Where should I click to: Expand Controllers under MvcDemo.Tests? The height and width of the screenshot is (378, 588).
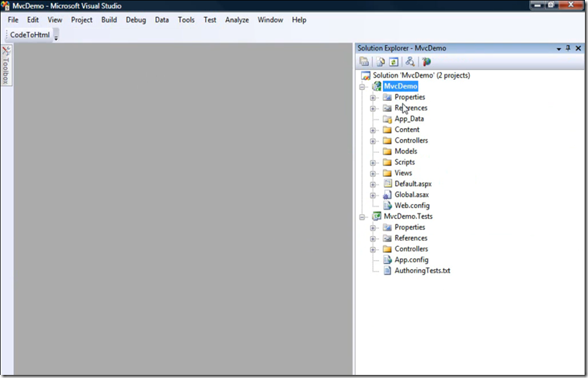[x=373, y=250]
